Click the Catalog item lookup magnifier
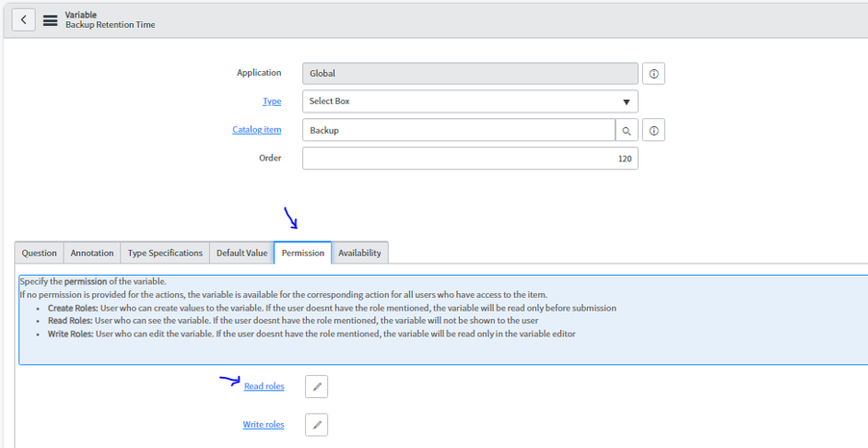 [626, 130]
